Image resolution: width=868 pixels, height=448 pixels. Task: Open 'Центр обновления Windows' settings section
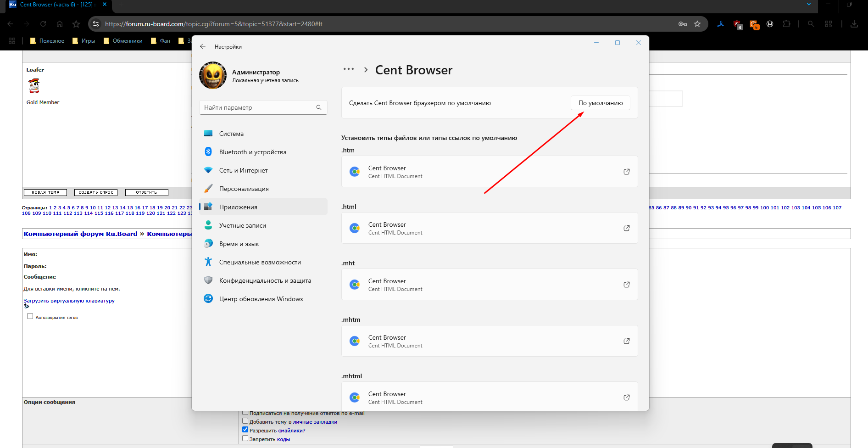tap(261, 299)
